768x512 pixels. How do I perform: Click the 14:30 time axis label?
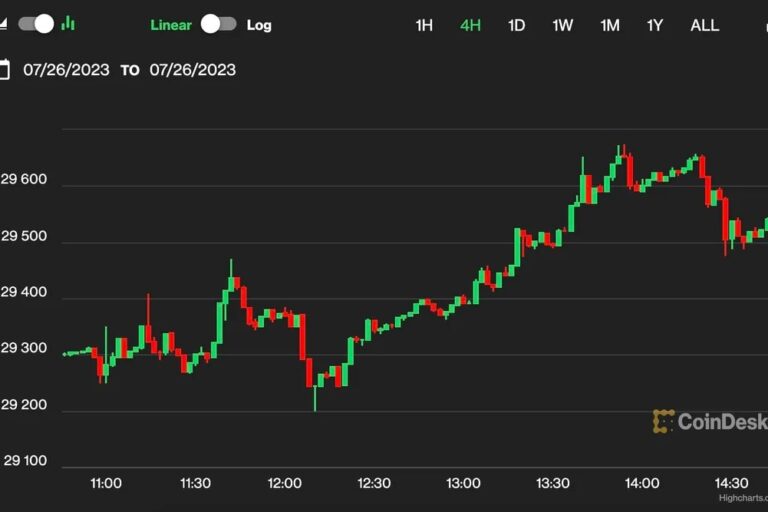pos(731,484)
